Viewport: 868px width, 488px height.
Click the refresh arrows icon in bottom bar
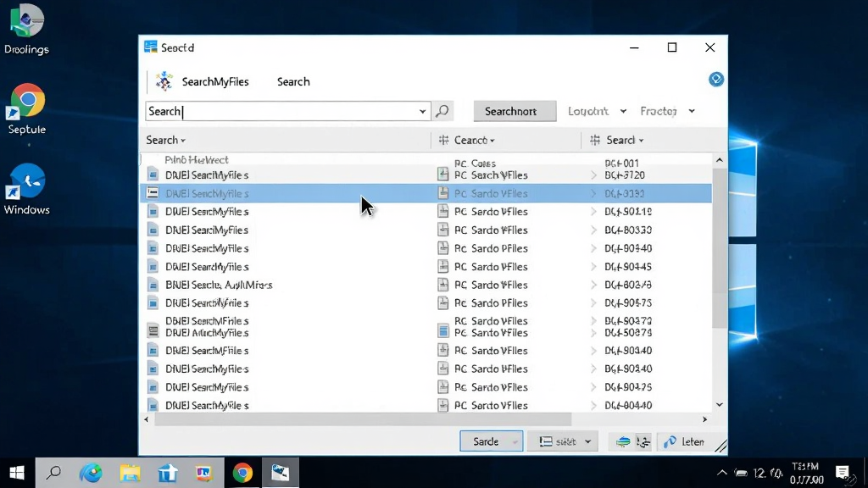point(623,441)
